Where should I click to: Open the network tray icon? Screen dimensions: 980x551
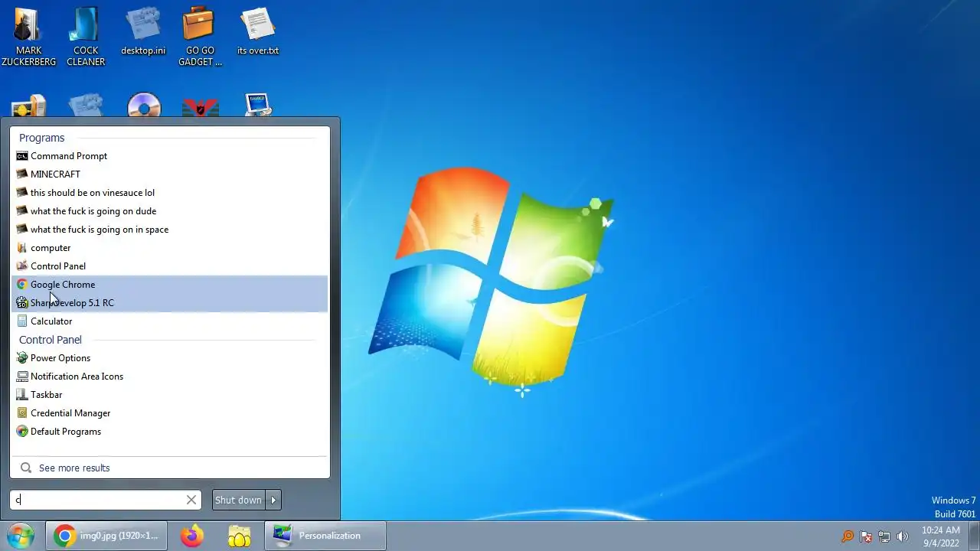coord(884,536)
